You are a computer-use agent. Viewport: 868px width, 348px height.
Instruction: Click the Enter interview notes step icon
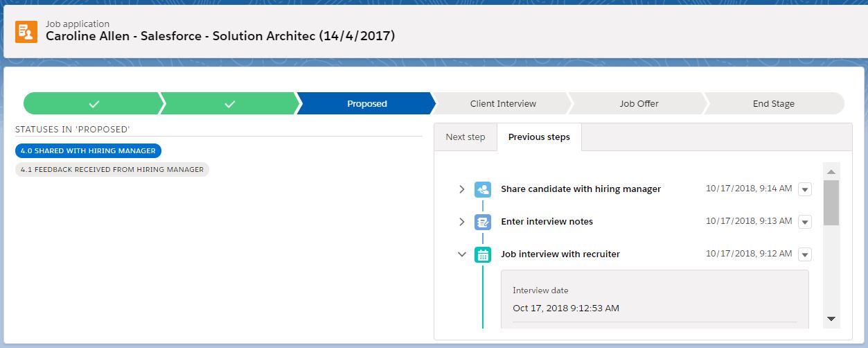[x=483, y=222]
